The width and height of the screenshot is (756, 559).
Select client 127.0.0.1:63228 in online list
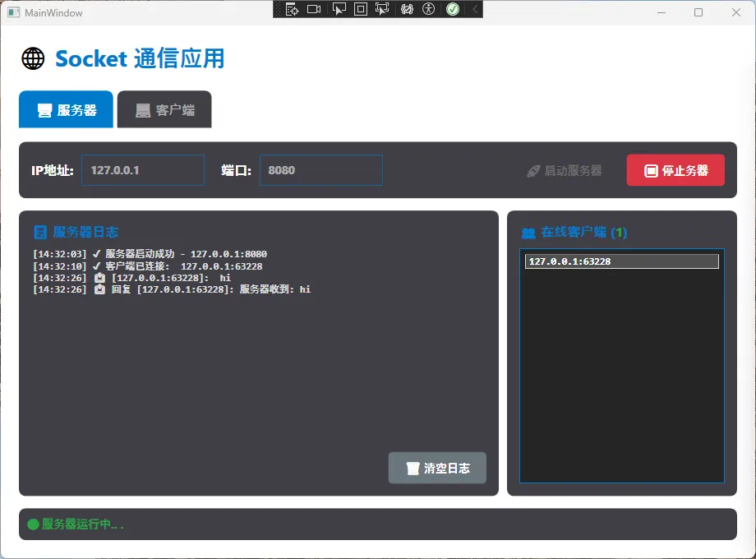tap(621, 261)
